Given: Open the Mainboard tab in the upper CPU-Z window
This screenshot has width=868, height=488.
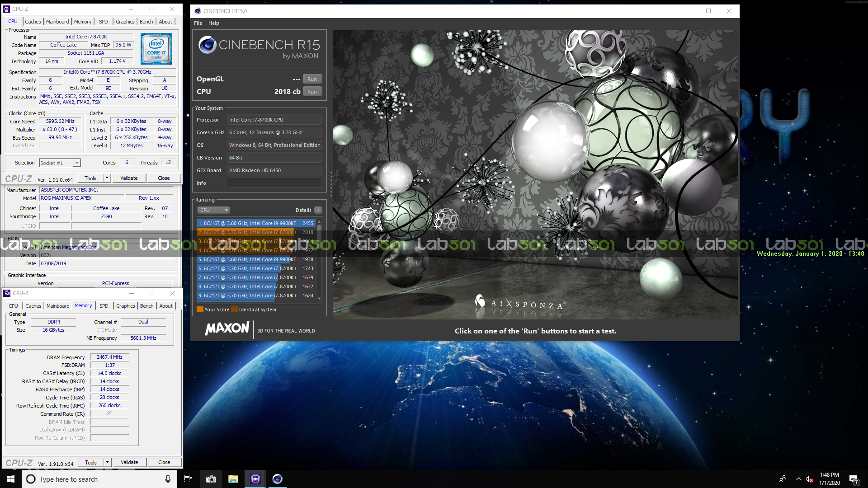Looking at the screenshot, I should (57, 22).
